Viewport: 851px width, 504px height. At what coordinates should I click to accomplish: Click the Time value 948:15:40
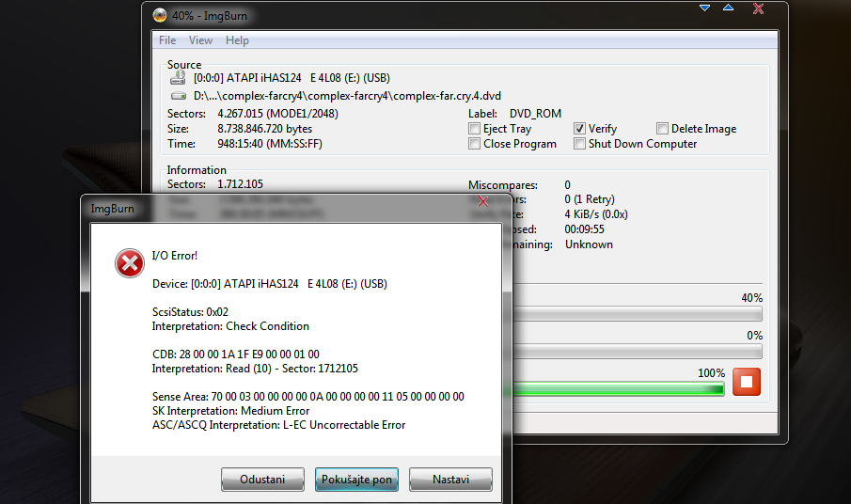(270, 144)
